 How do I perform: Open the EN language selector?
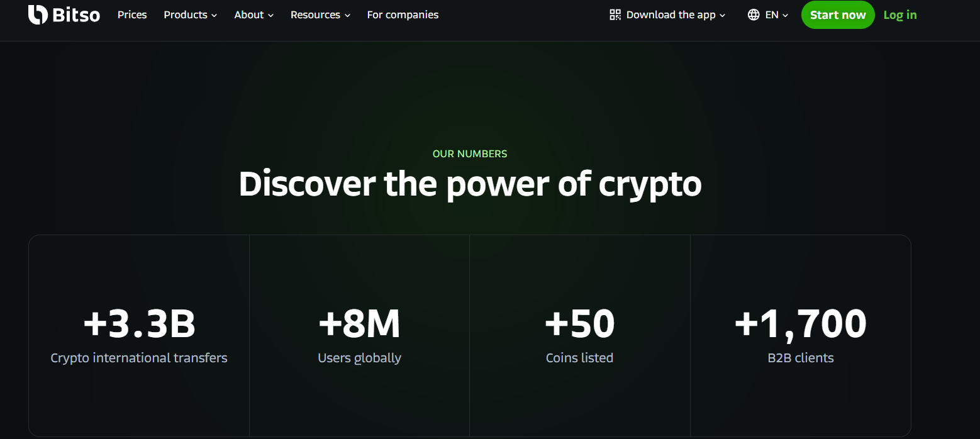772,14
